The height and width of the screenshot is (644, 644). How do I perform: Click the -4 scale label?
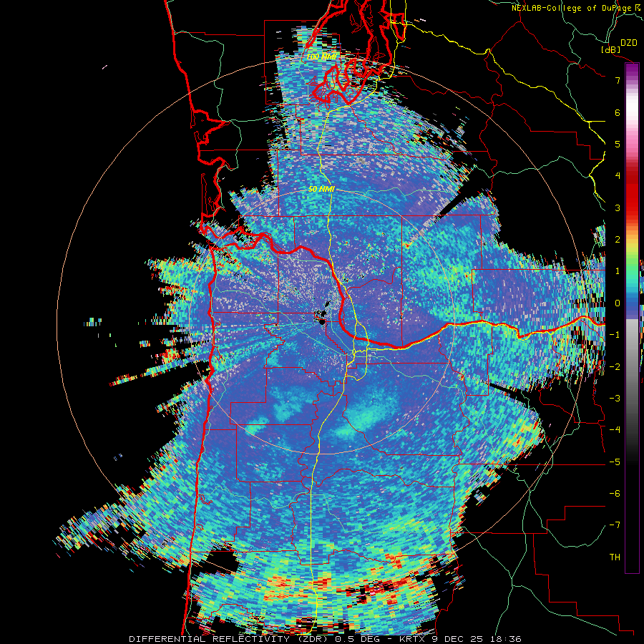615,430
